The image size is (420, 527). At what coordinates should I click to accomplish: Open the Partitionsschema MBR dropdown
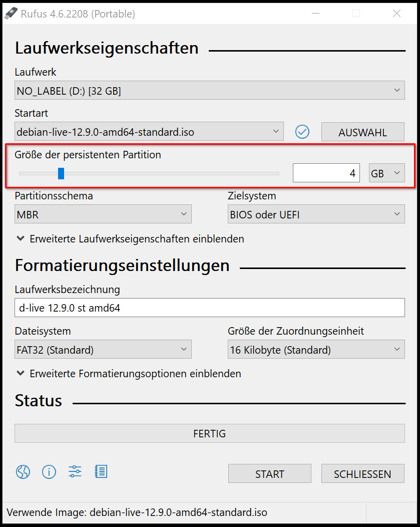click(103, 215)
